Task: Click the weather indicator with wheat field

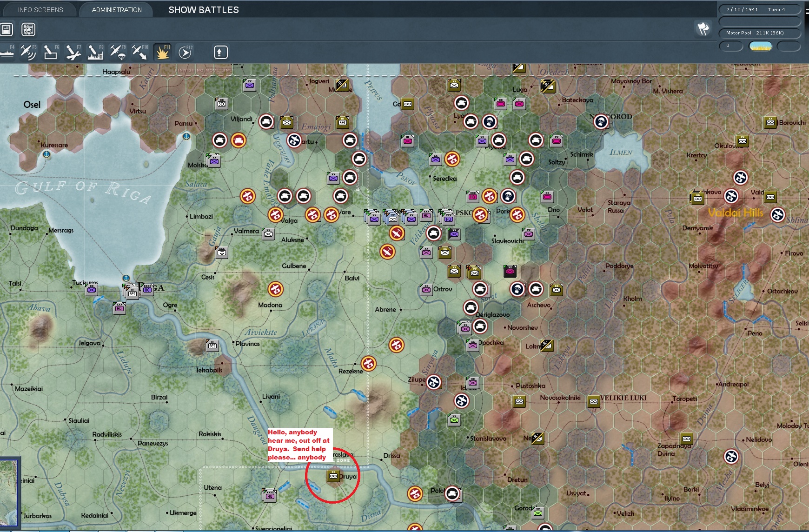Action: point(761,46)
